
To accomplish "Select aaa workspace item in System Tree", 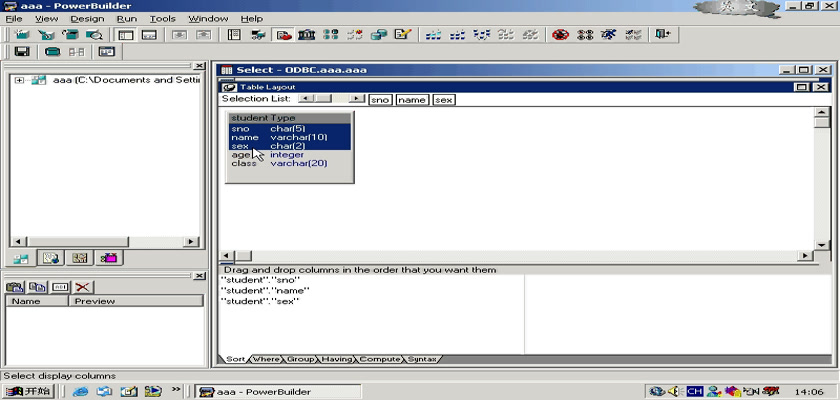I will point(126,80).
